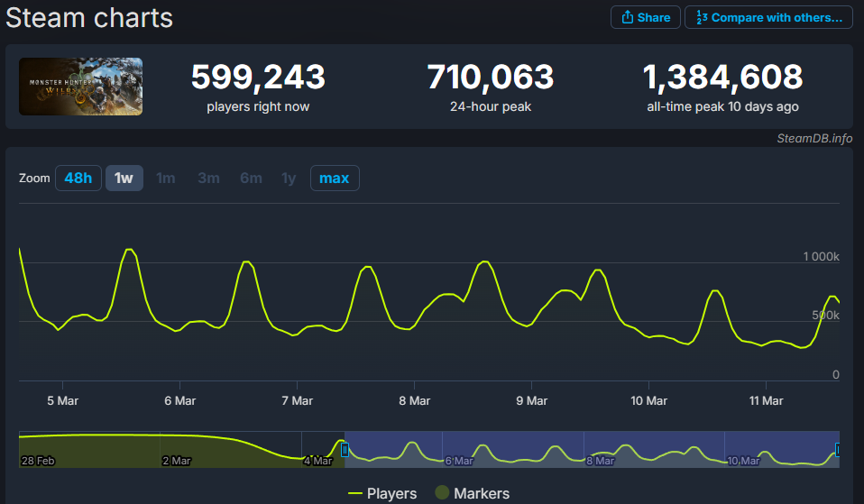This screenshot has height=504, width=864.
Task: Grab the left navigator range handle
Action: coord(345,450)
